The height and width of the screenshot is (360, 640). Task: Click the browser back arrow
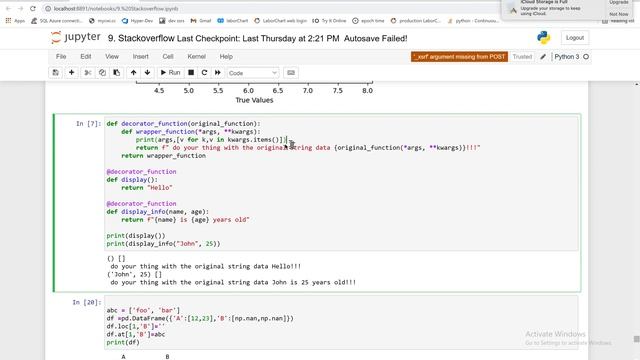[x=8, y=8]
